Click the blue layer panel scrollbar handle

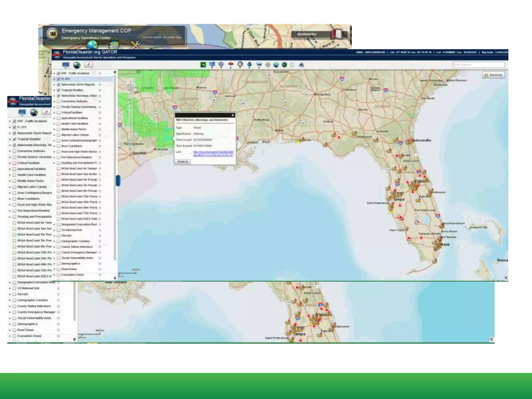(x=118, y=181)
